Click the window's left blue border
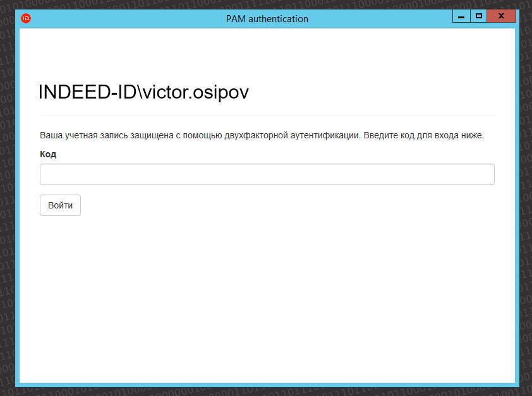This screenshot has width=532, height=396. click(x=18, y=208)
